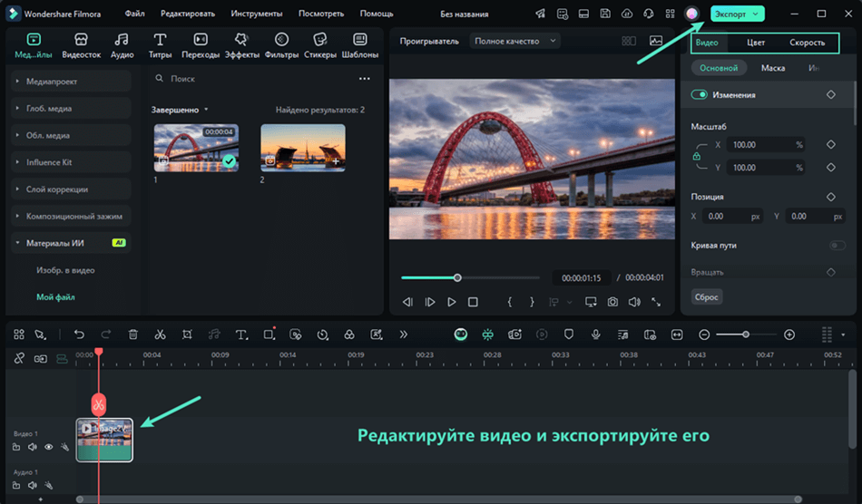Open the Переходы transitions panel
This screenshot has height=504, width=862.
[x=201, y=45]
